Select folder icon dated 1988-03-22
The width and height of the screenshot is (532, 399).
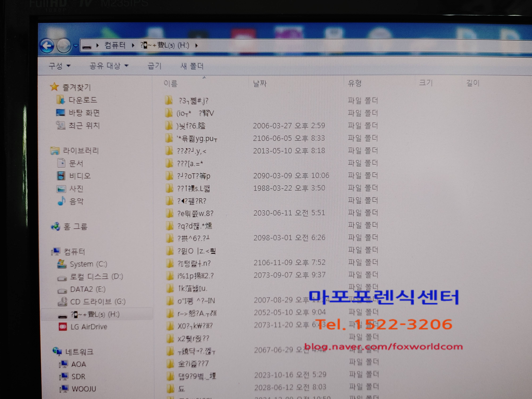169,188
